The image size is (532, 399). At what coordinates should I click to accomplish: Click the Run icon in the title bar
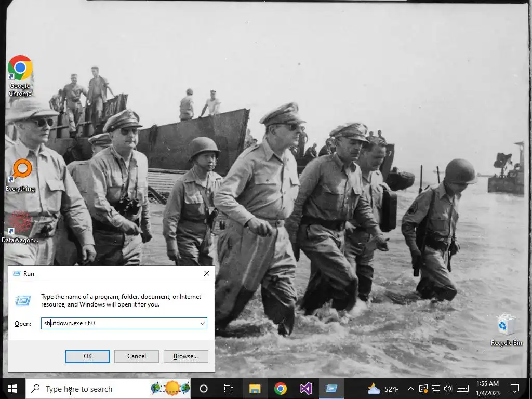[16, 273]
